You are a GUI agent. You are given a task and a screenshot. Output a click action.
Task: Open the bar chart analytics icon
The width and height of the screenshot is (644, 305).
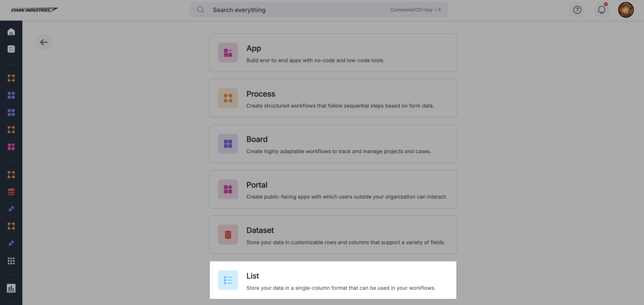coord(11,288)
